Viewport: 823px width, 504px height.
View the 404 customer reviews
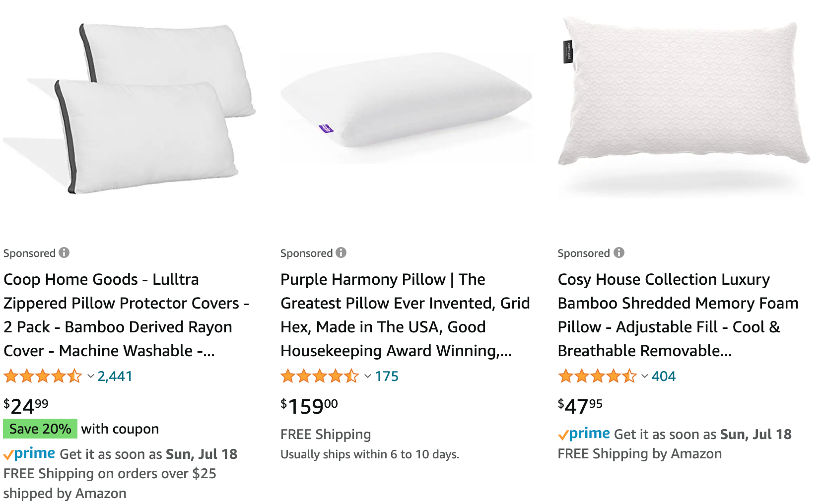click(x=664, y=376)
